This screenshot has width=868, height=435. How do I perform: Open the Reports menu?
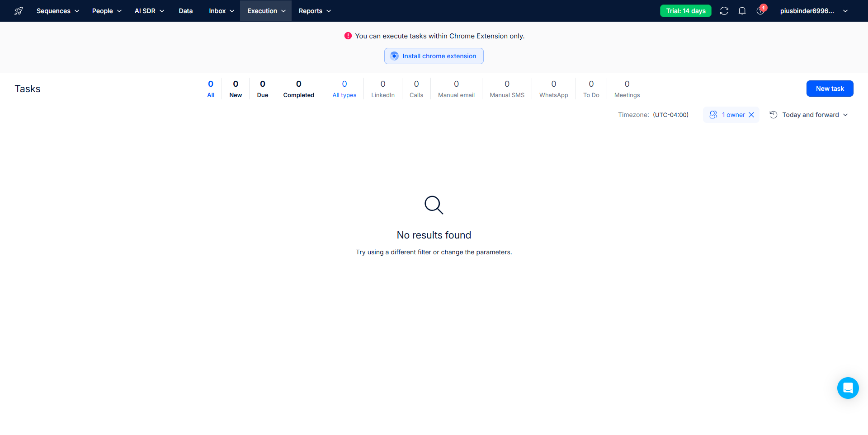pyautogui.click(x=315, y=11)
